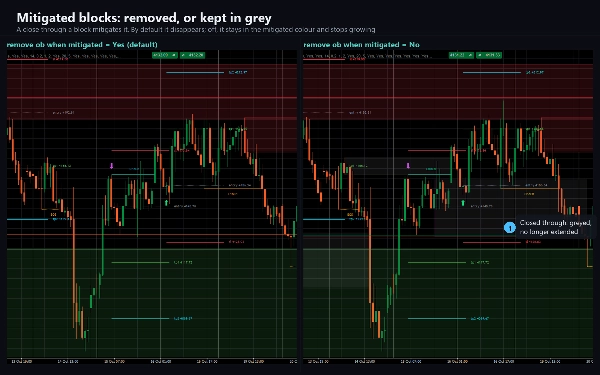600x375 pixels.
Task: Click 'remove ob when mitigated = Yes (default)' label
Action: pos(82,45)
